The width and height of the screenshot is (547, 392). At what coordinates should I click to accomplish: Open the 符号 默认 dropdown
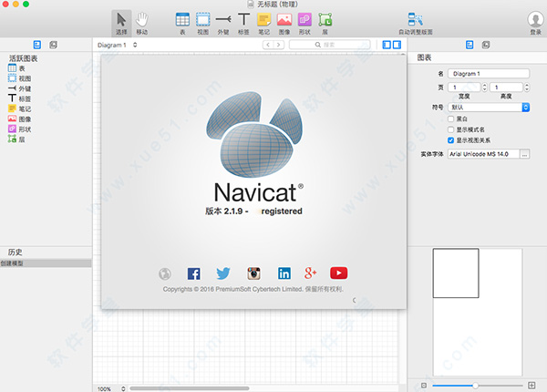[x=489, y=107]
